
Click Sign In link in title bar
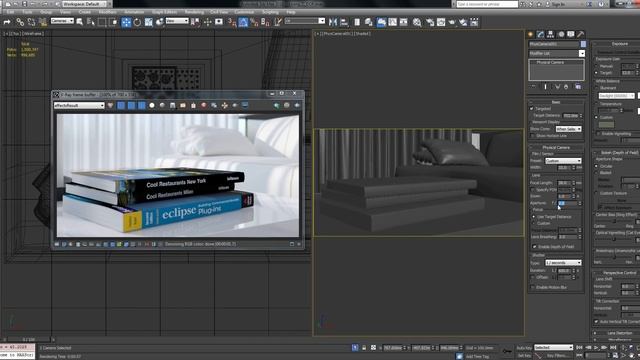[x=558, y=4]
